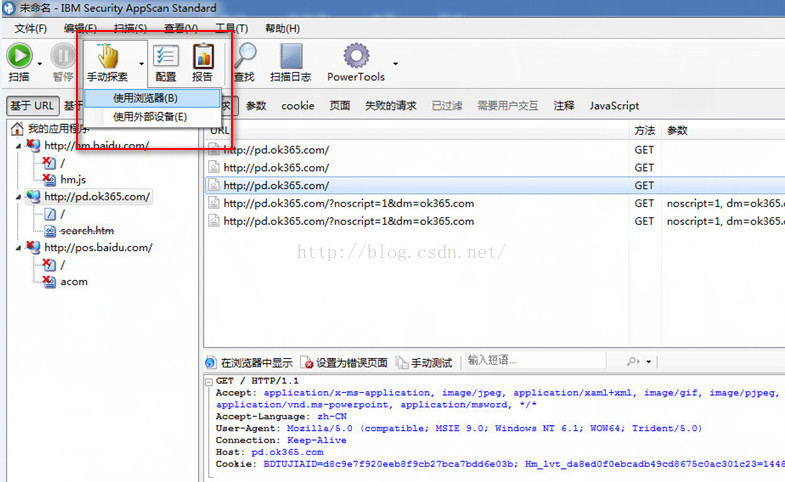The width and height of the screenshot is (785, 482).
Task: Open the Scan Log (扫描日志) icon
Action: pos(291,56)
